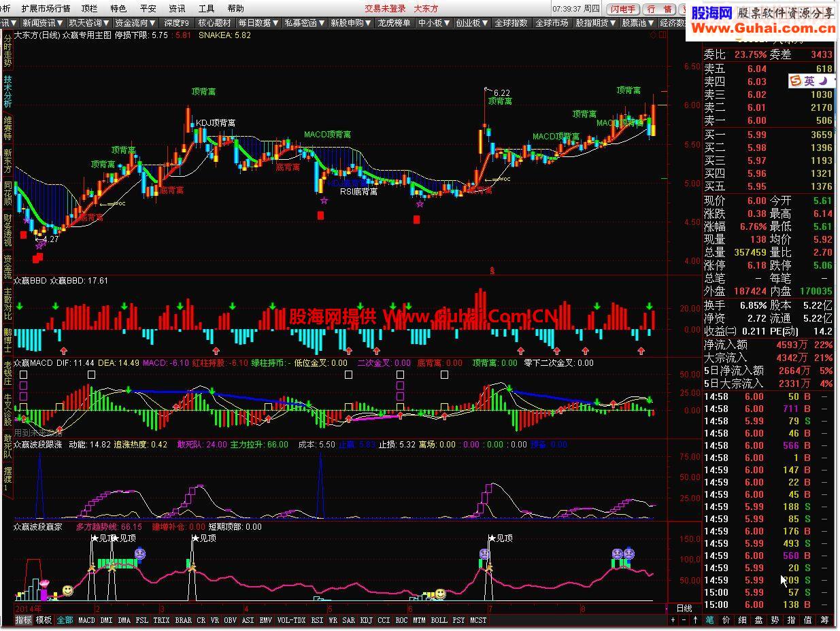Viewport: 840px width, 631px height.
Task: Click the first white square MACD marker
Action: click(x=24, y=375)
